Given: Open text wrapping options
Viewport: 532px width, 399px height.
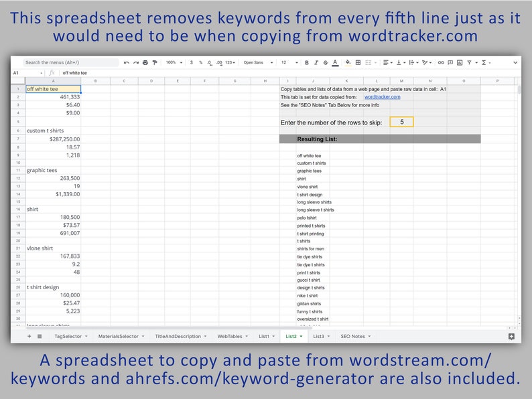Looking at the screenshot, I should pyautogui.click(x=413, y=62).
